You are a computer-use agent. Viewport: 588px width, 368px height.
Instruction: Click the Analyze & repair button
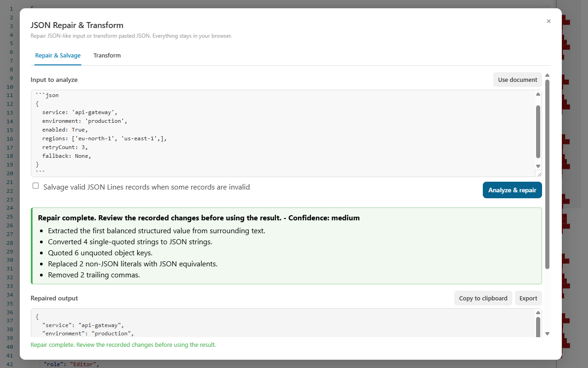tap(512, 190)
